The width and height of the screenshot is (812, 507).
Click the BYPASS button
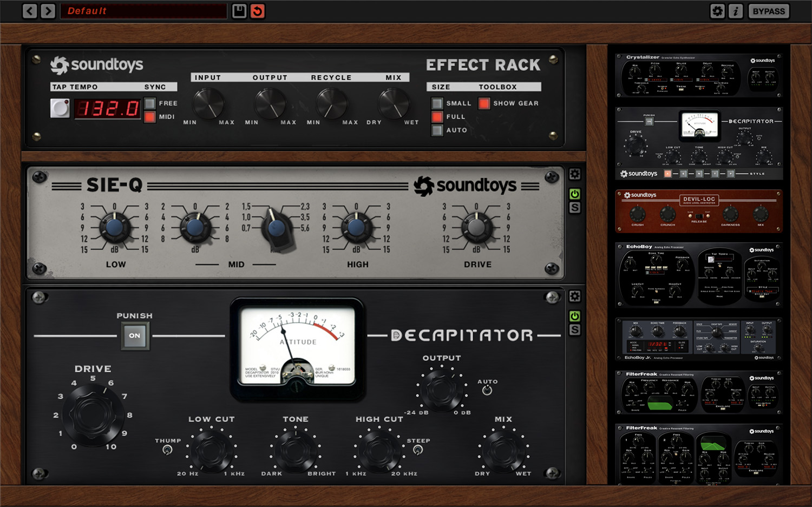click(769, 11)
